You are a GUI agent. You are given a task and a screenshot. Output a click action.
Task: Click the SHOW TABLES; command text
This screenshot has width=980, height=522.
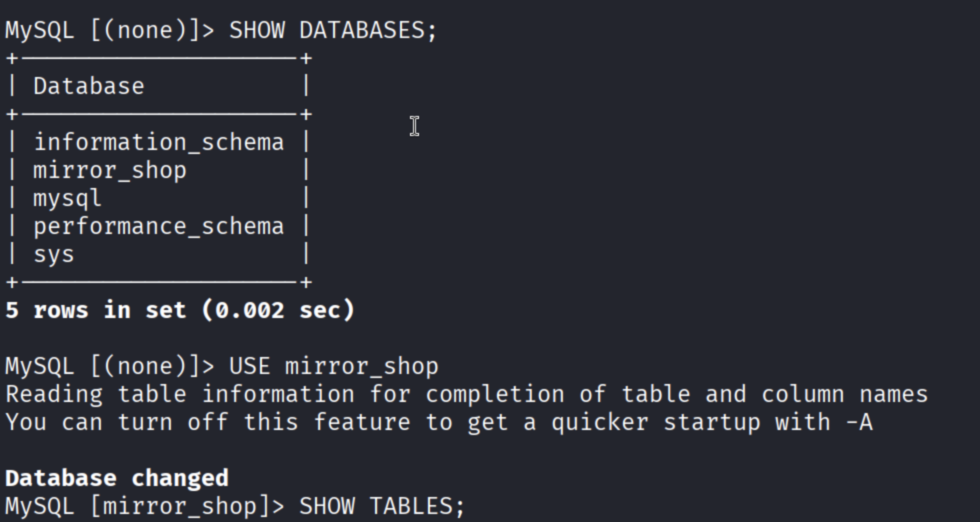[x=382, y=506]
